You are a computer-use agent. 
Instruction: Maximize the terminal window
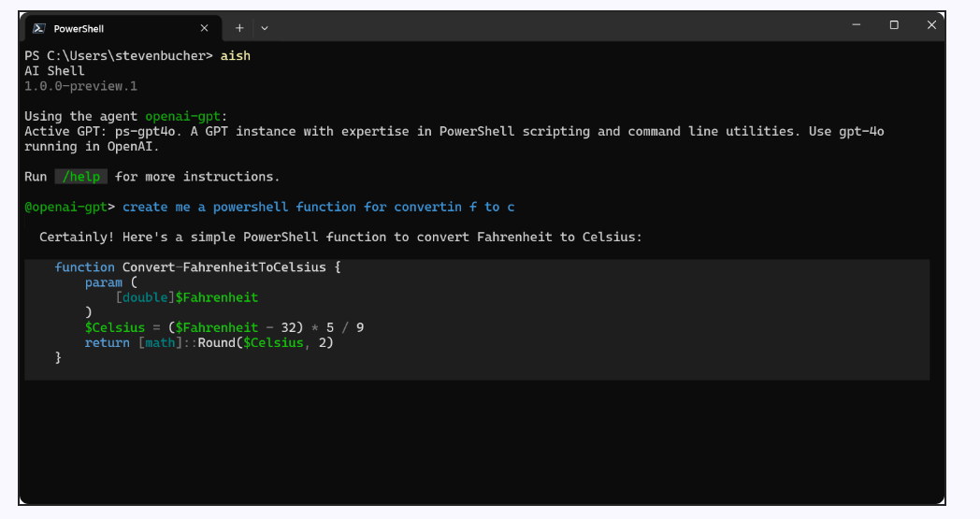pyautogui.click(x=894, y=25)
